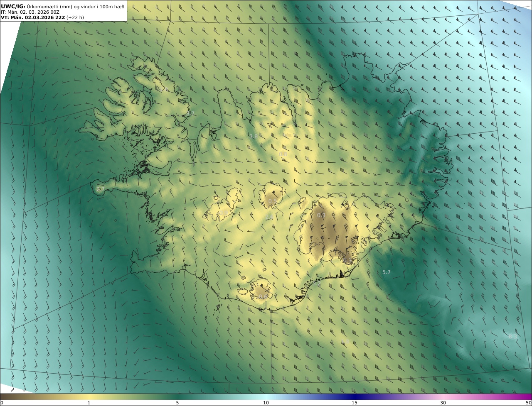Click the color scale tick label 30
The width and height of the screenshot is (532, 406).
443,403
